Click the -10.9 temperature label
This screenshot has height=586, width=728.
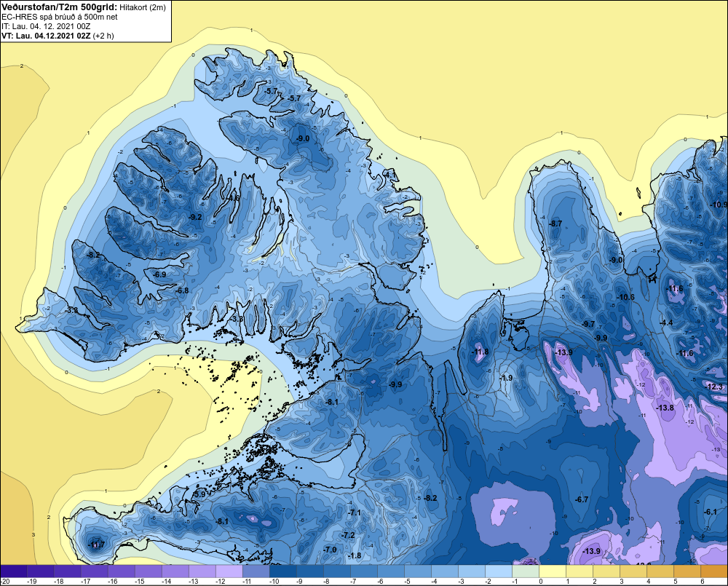click(719, 205)
